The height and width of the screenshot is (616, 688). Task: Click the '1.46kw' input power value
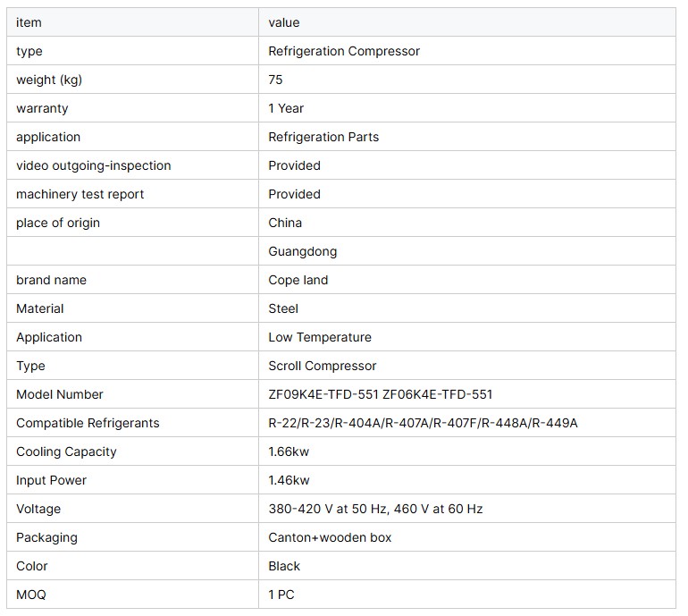coord(289,480)
